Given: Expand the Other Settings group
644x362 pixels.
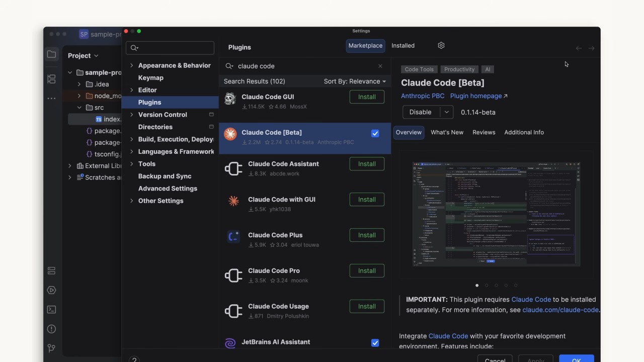Looking at the screenshot, I should [x=132, y=201].
